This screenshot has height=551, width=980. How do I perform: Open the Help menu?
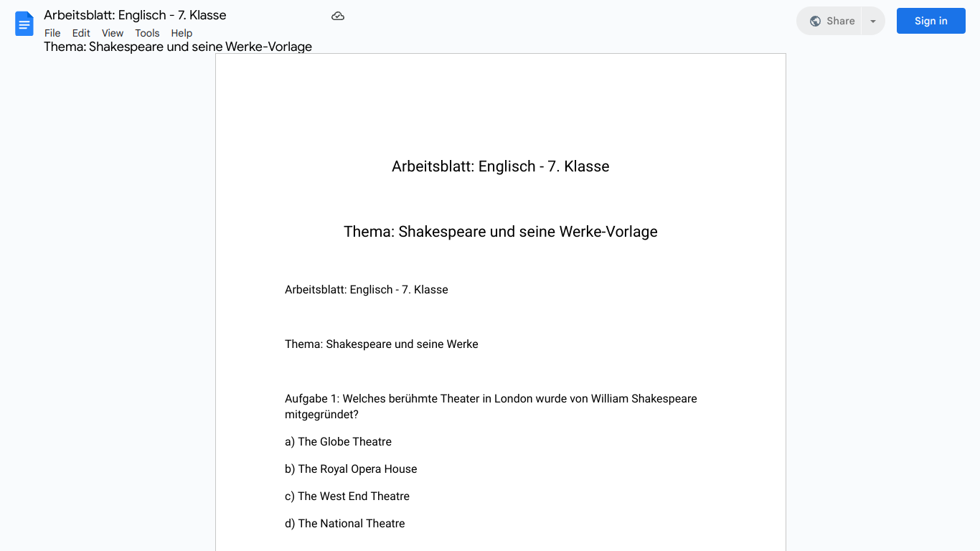(x=182, y=33)
